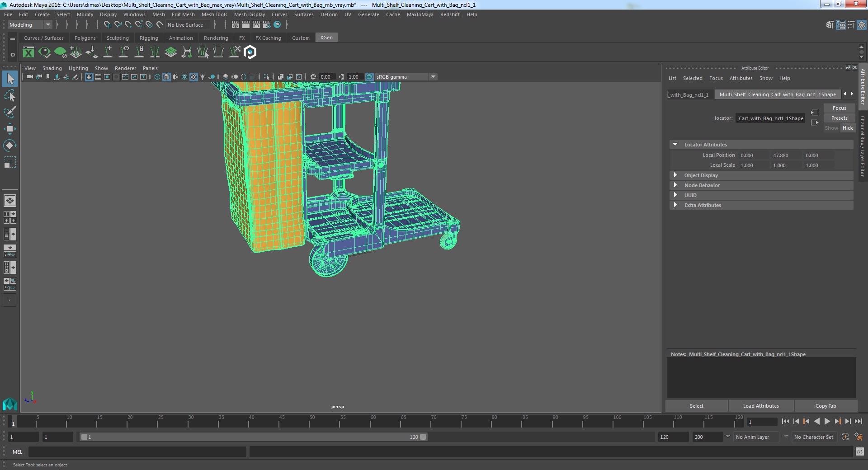Toggle film gate display button
This screenshot has height=470, width=868.
[x=98, y=77]
